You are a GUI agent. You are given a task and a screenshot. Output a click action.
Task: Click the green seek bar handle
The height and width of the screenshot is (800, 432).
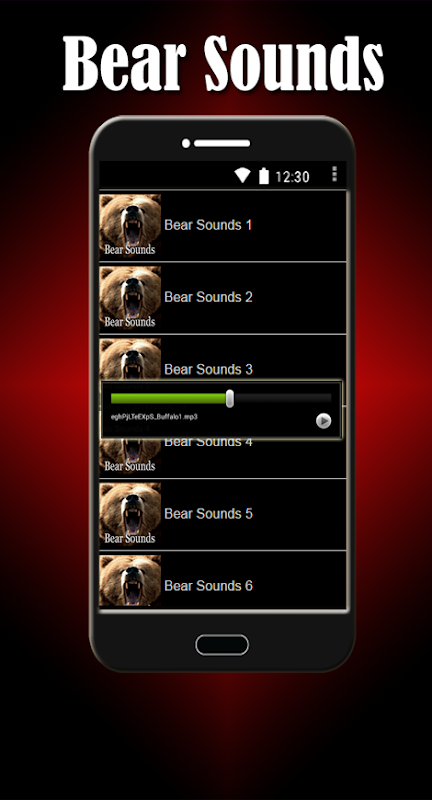(x=230, y=398)
